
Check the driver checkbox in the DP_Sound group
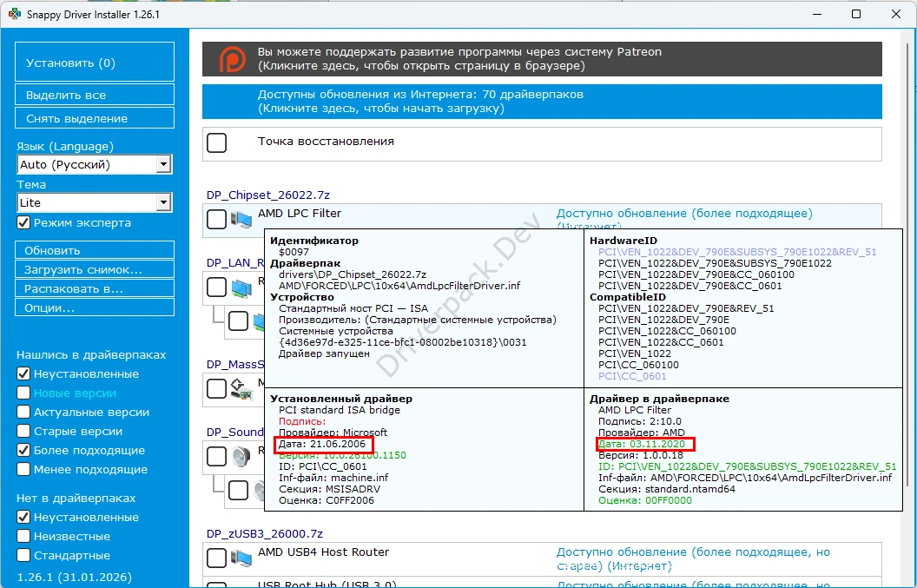(216, 456)
